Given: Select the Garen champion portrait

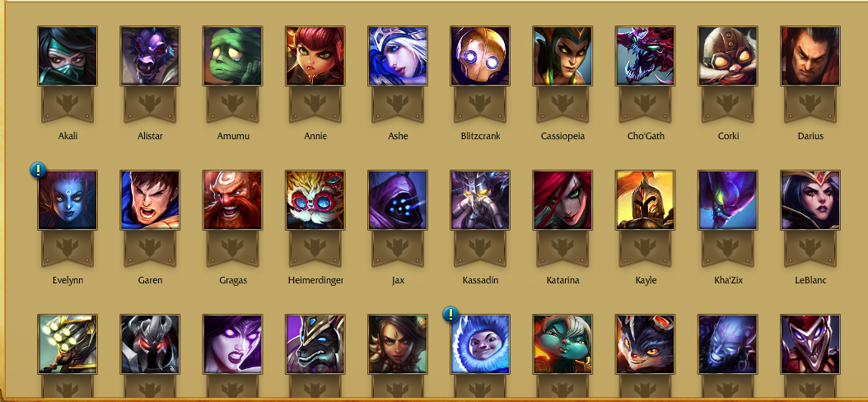Looking at the screenshot, I should click(150, 200).
